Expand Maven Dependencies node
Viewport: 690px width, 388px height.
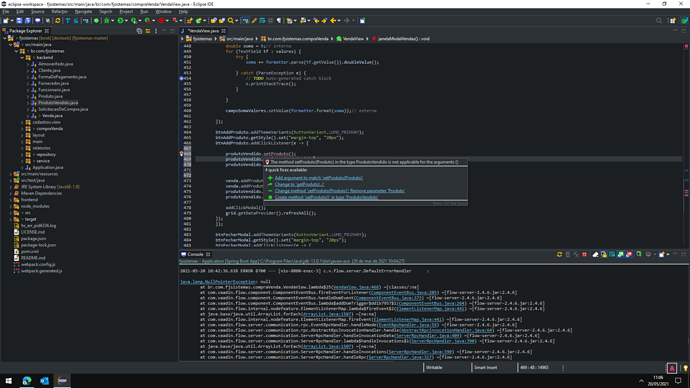tap(11, 193)
